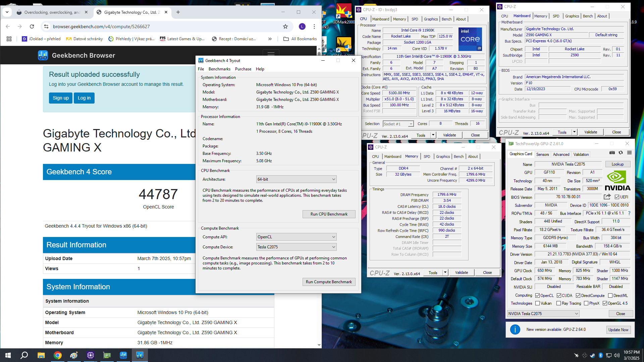
Task: Switch to the Advanced tab in GPU-Z
Action: [x=561, y=155]
